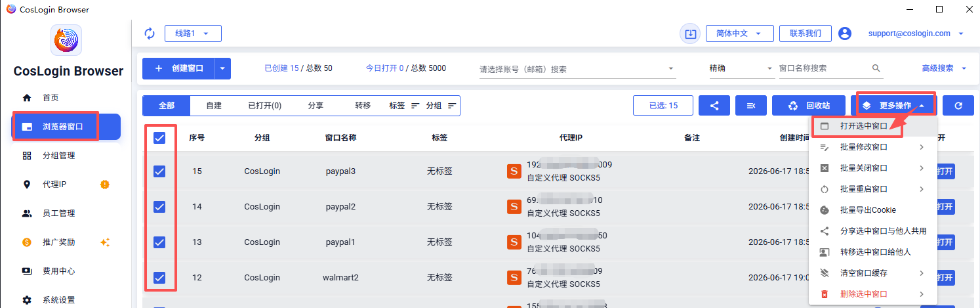Click the refresh sync icon near 线路1
The image size is (980, 308).
[149, 33]
